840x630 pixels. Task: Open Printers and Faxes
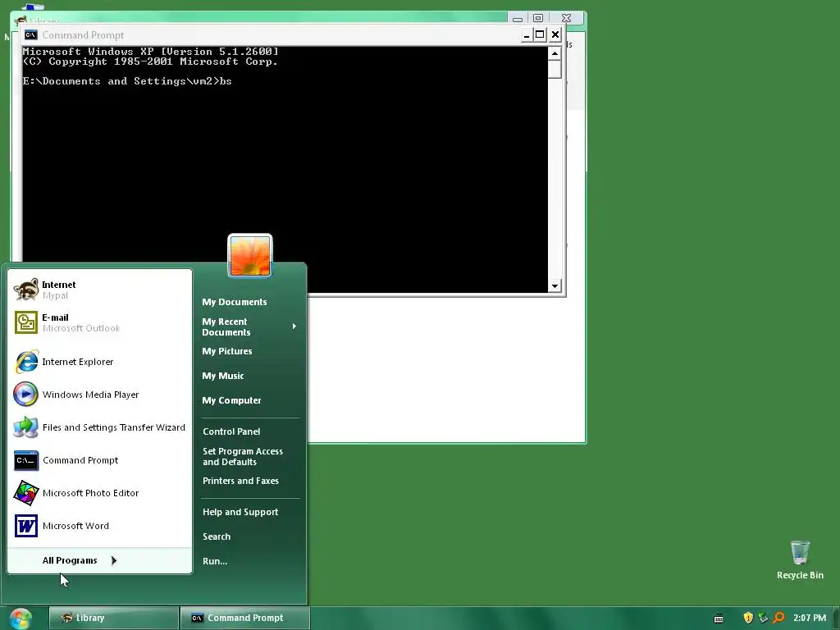tap(240, 481)
